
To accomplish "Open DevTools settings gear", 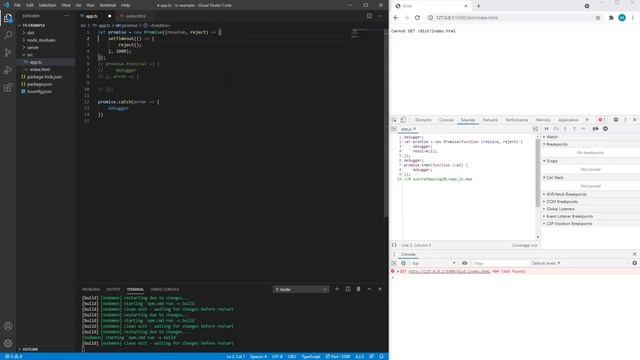I will coord(616,120).
